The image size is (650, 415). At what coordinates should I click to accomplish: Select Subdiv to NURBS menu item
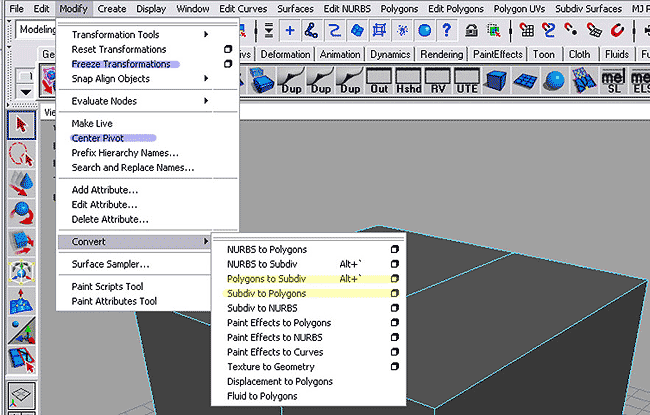(262, 308)
